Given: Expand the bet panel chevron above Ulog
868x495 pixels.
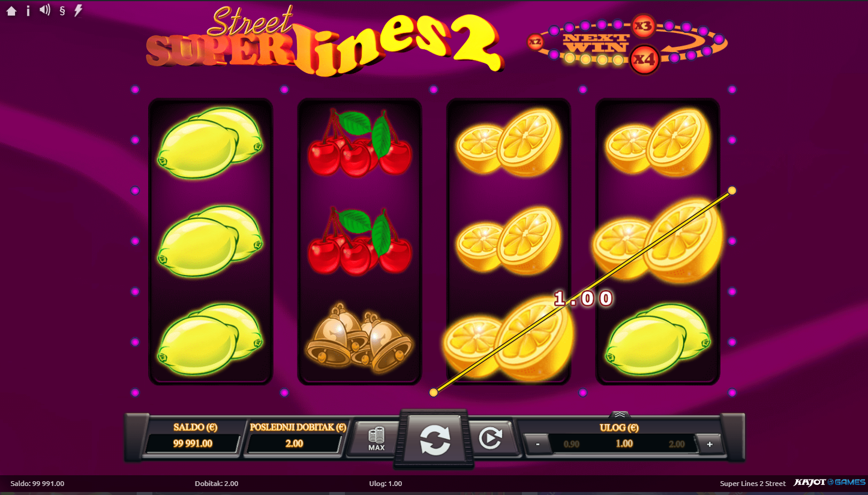Looking at the screenshot, I should [x=620, y=415].
